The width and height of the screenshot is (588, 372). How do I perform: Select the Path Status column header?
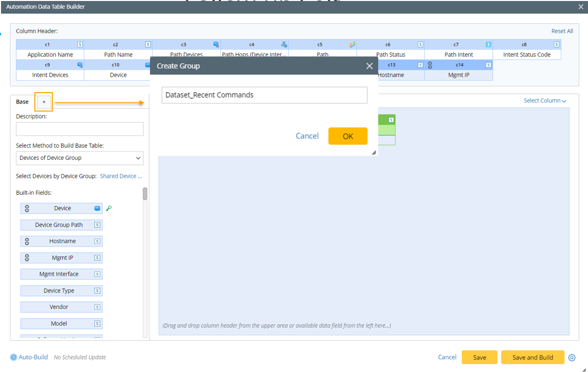point(391,55)
